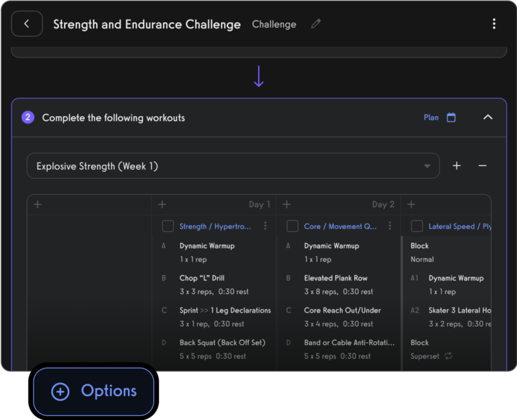The height and width of the screenshot is (420, 517).
Task: Click the plus icon in the Day 1 header
Action: [x=162, y=204]
